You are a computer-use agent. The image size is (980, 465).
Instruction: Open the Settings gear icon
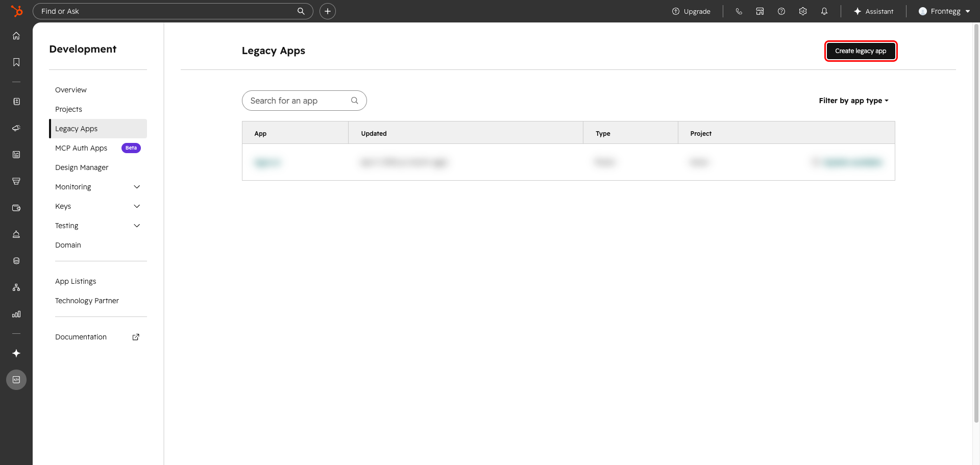point(803,11)
